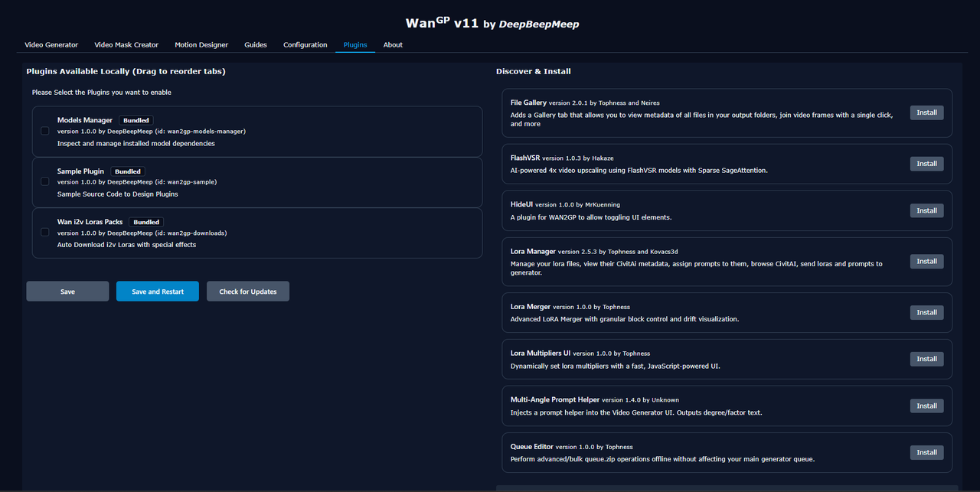Click the HideUI plugin name
The width and height of the screenshot is (980, 492).
tap(521, 205)
